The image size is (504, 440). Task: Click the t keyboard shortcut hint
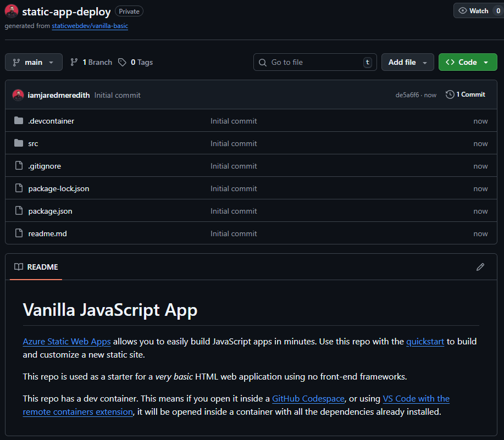click(x=367, y=62)
